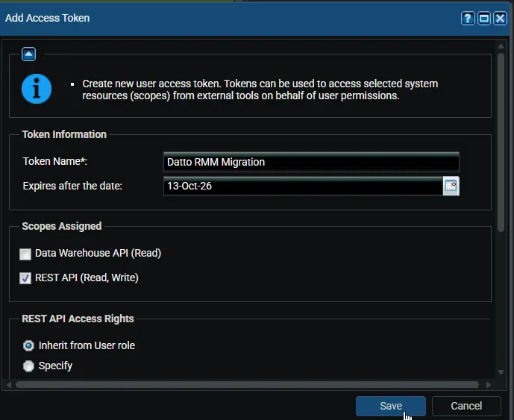Select the Specify radio button
Image resolution: width=514 pixels, height=420 pixels.
point(28,366)
